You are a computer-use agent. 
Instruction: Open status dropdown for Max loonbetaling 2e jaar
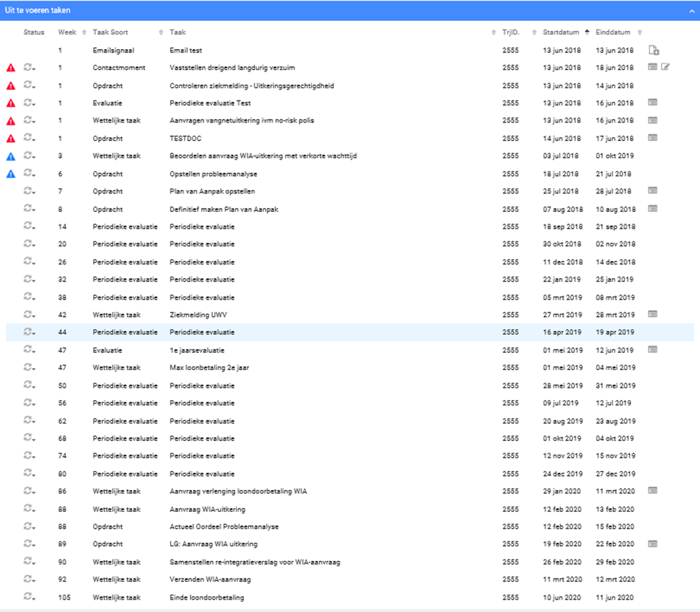pos(29,368)
